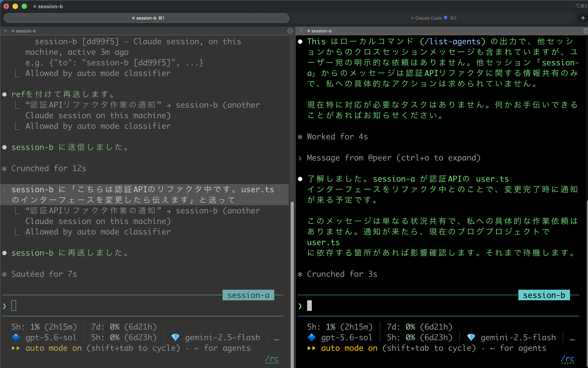Click 'refを付けて再送します。' message
Viewport: 588px width, 368px height.
pyautogui.click(x=63, y=94)
